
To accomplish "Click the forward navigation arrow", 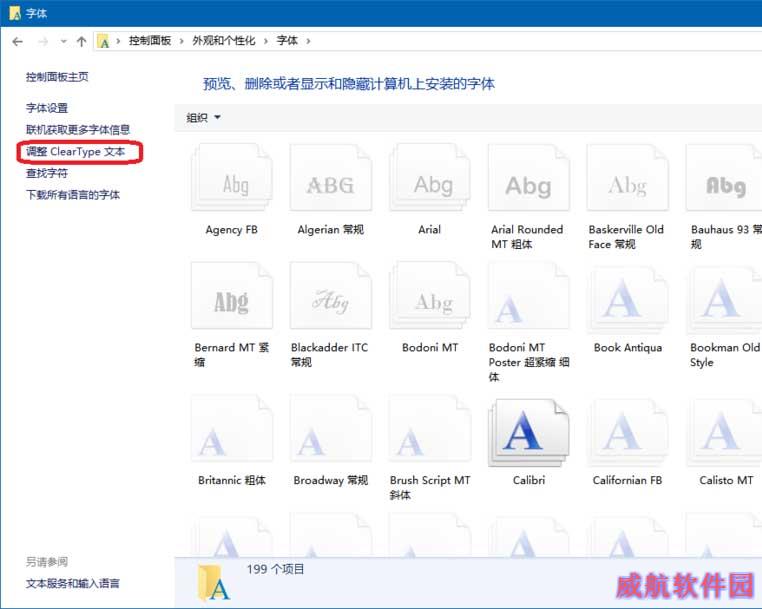I will pos(43,42).
